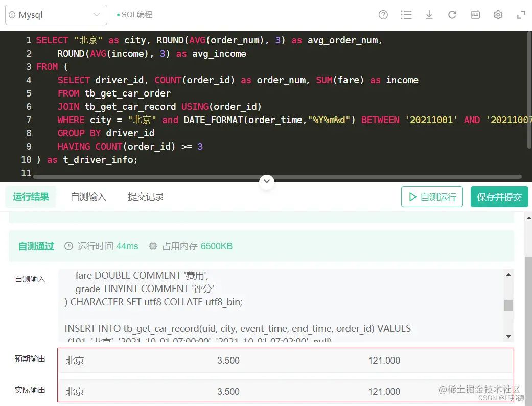Click the editor horizontal scrollbar
This screenshot has width=532, height=406.
(x=277, y=177)
